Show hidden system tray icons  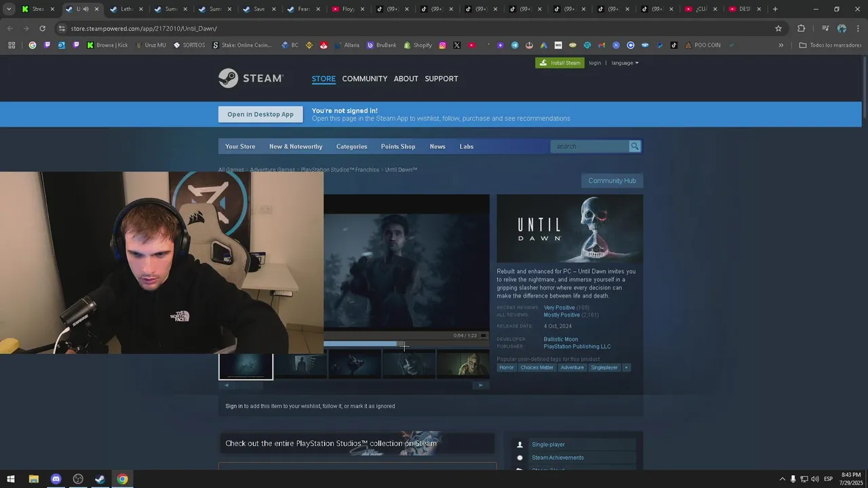tap(782, 479)
